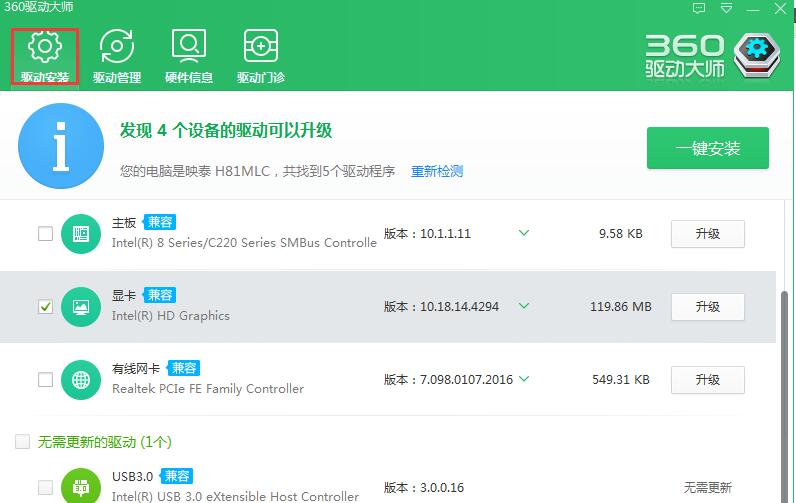Click the 显卡 graphics device icon
The image size is (796, 503).
(81, 307)
